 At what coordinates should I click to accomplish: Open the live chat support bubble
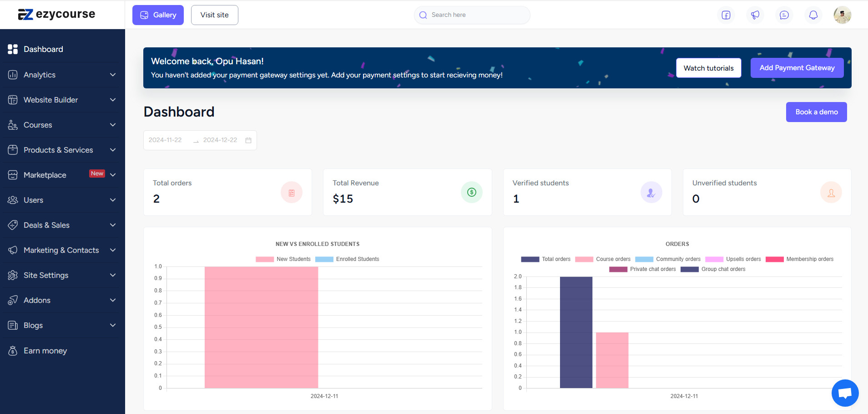click(845, 393)
